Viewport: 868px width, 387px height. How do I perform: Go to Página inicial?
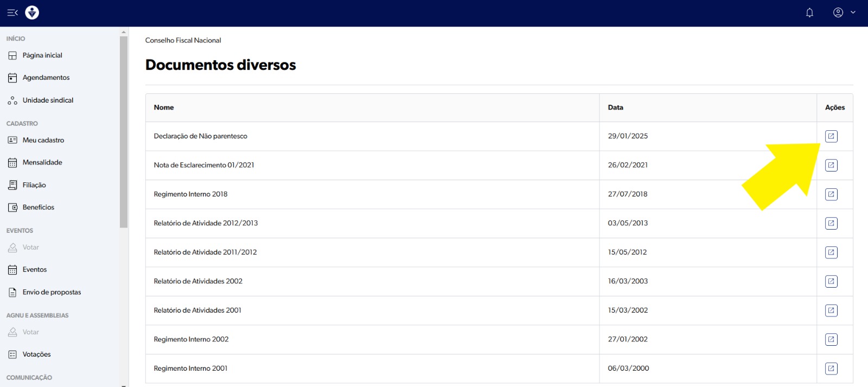[x=42, y=55]
